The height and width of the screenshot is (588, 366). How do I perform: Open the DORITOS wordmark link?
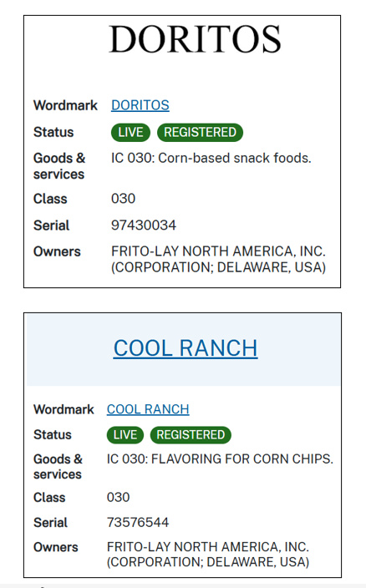(x=140, y=105)
